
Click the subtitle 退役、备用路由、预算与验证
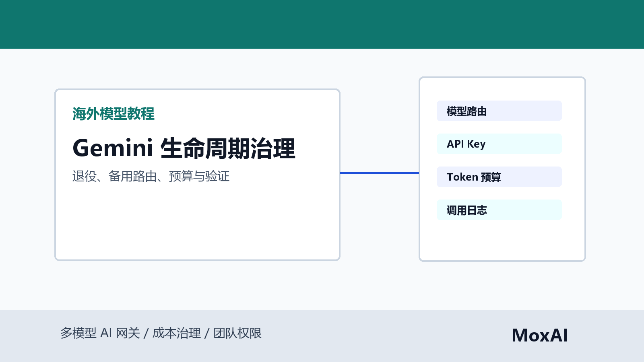151,176
